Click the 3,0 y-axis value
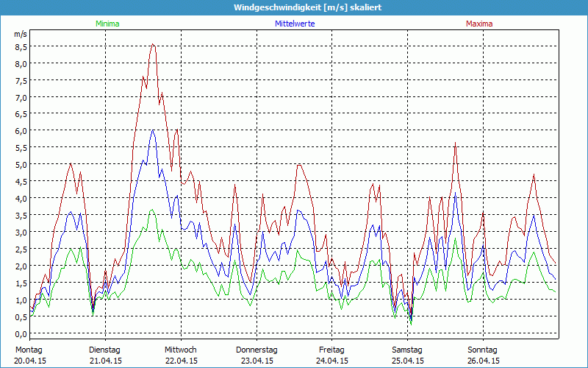588x368 pixels. pyautogui.click(x=21, y=233)
